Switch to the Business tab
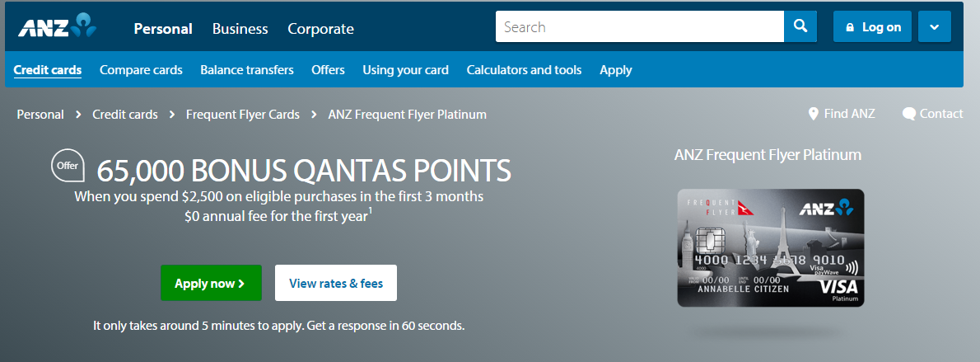The height and width of the screenshot is (362, 980). 240,29
